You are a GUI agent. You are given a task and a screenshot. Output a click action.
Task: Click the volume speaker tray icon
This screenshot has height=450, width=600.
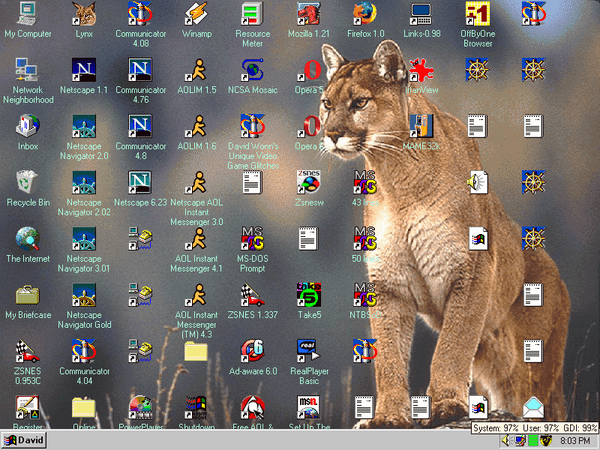click(506, 441)
